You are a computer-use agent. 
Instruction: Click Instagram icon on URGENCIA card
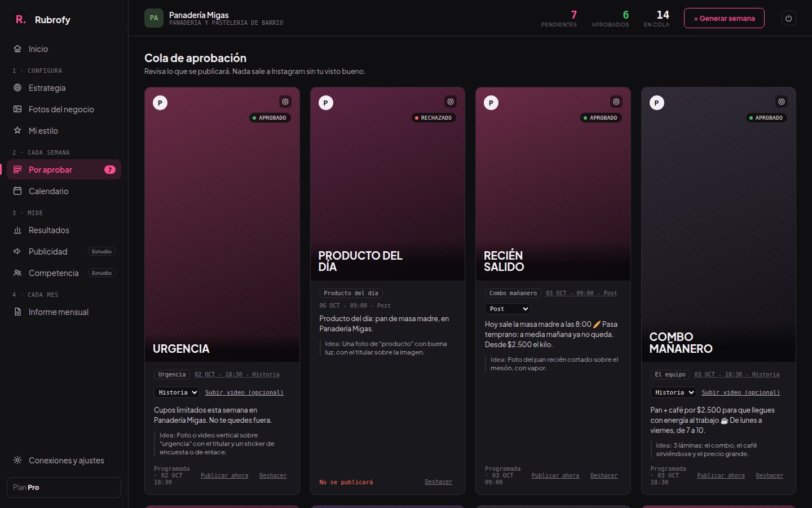tap(285, 102)
